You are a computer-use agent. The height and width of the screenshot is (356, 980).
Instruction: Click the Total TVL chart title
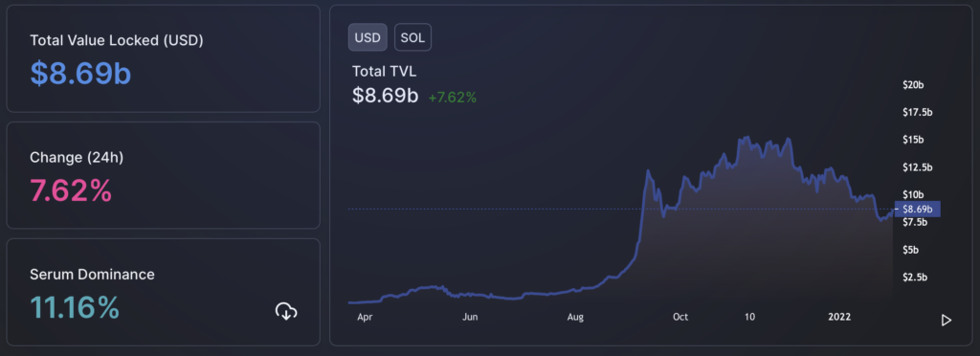[x=385, y=71]
